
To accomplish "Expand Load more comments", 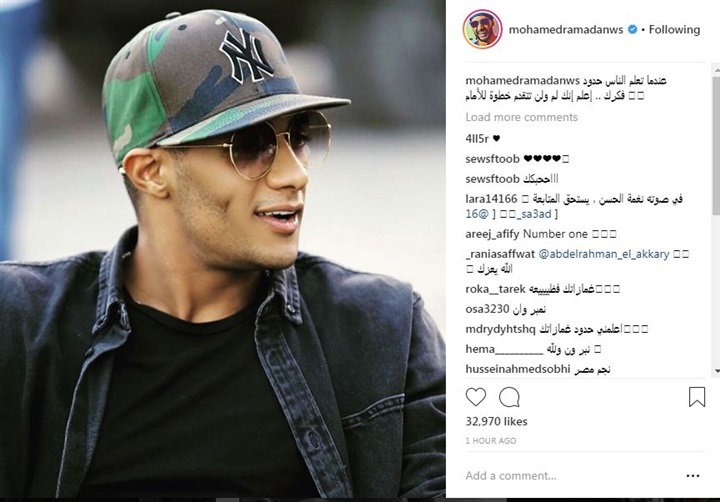I will [x=521, y=117].
